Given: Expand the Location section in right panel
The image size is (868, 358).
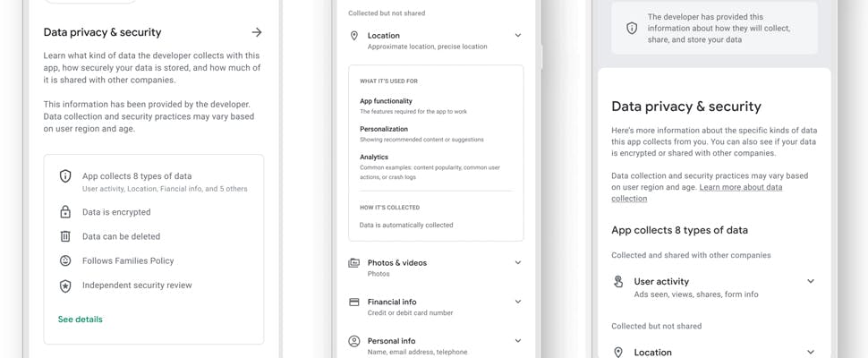Looking at the screenshot, I should [x=811, y=353].
